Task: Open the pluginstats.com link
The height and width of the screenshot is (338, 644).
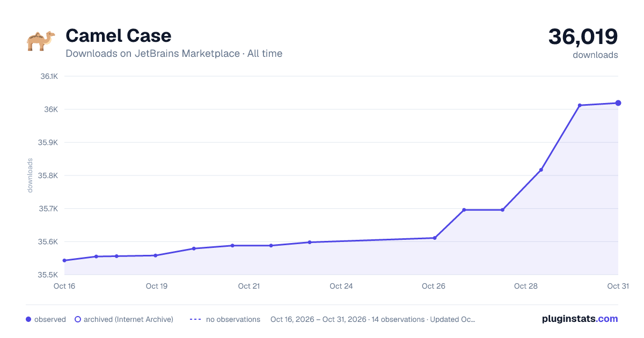Action: [x=580, y=319]
